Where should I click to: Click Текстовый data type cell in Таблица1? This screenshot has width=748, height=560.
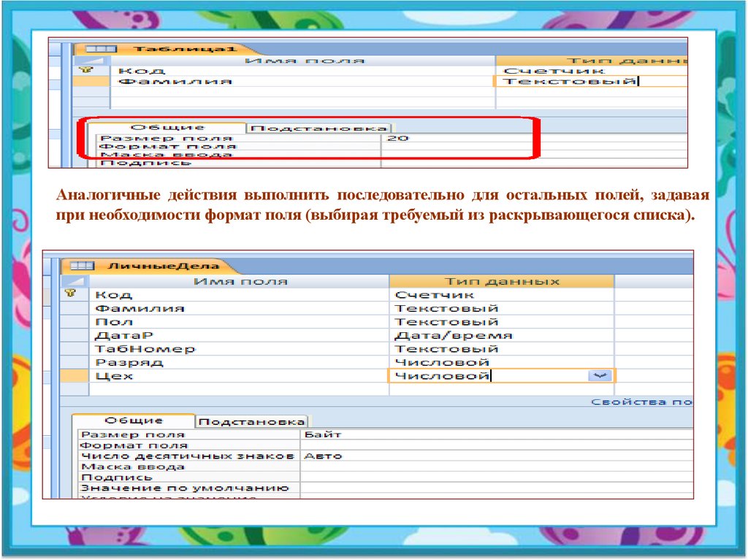[592, 81]
